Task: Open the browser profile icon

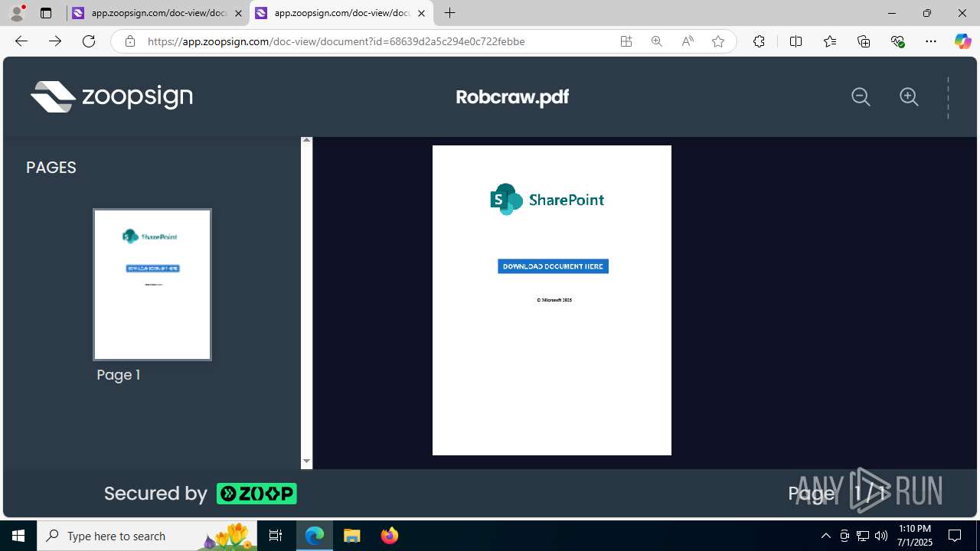Action: point(17,13)
